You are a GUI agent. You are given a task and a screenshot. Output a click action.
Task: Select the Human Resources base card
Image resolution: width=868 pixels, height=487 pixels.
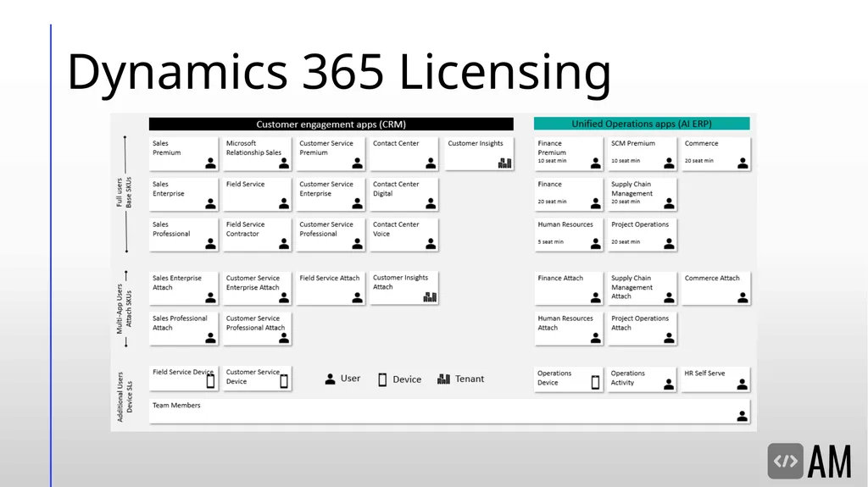(x=569, y=235)
